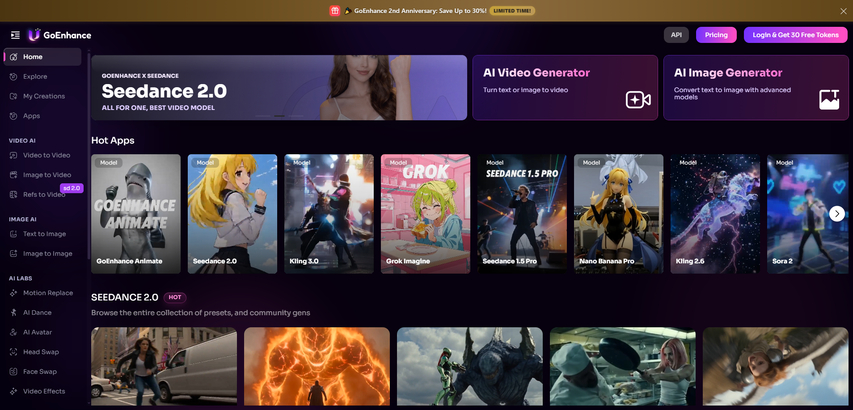Screen dimensions: 853x410
Task: Click the Image to Image sidebar label
Action: 47,253
